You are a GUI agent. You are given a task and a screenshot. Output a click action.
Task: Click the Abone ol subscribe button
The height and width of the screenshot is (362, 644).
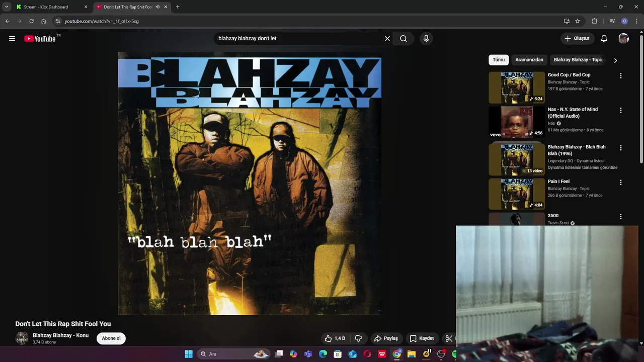(111, 338)
